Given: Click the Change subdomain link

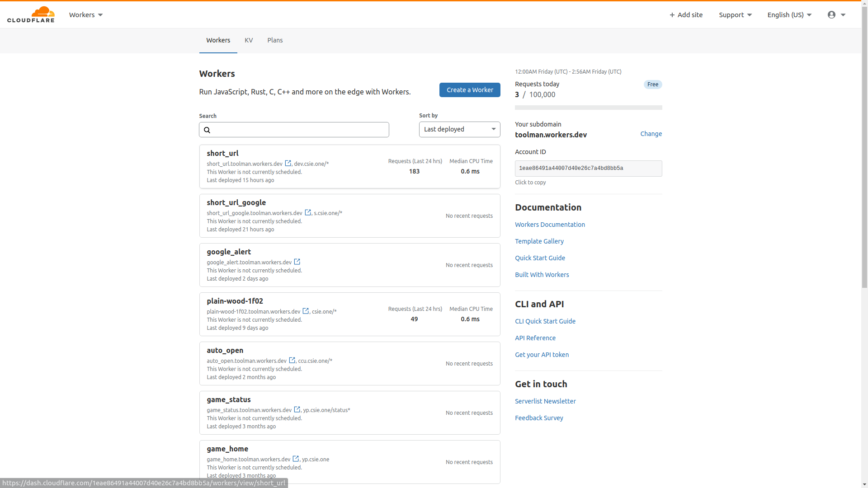Looking at the screenshot, I should 651,134.
